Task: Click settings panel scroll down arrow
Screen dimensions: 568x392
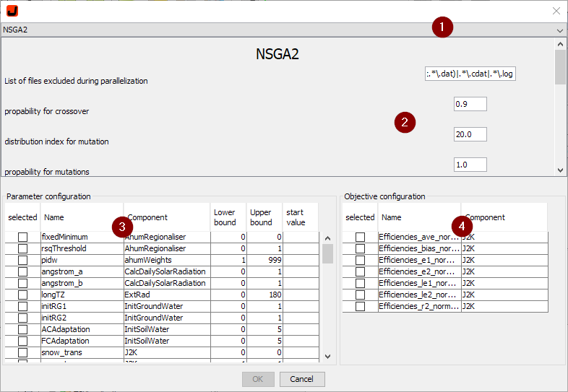Action: coord(560,170)
